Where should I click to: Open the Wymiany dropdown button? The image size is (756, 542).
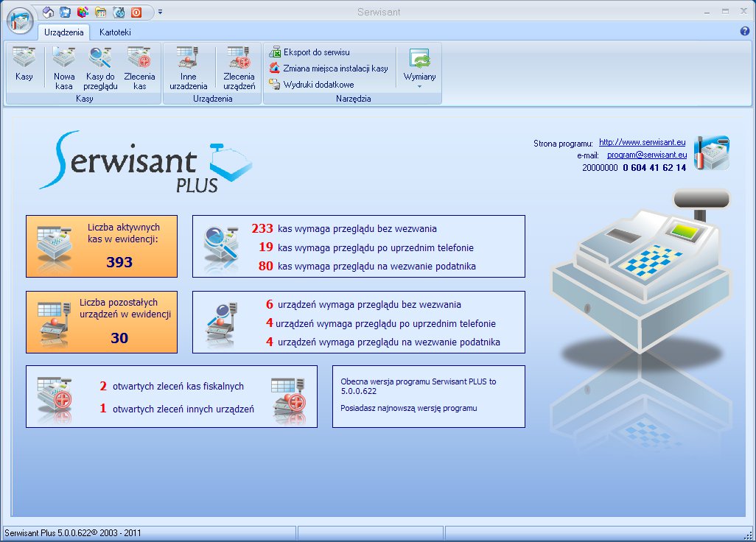(x=419, y=68)
